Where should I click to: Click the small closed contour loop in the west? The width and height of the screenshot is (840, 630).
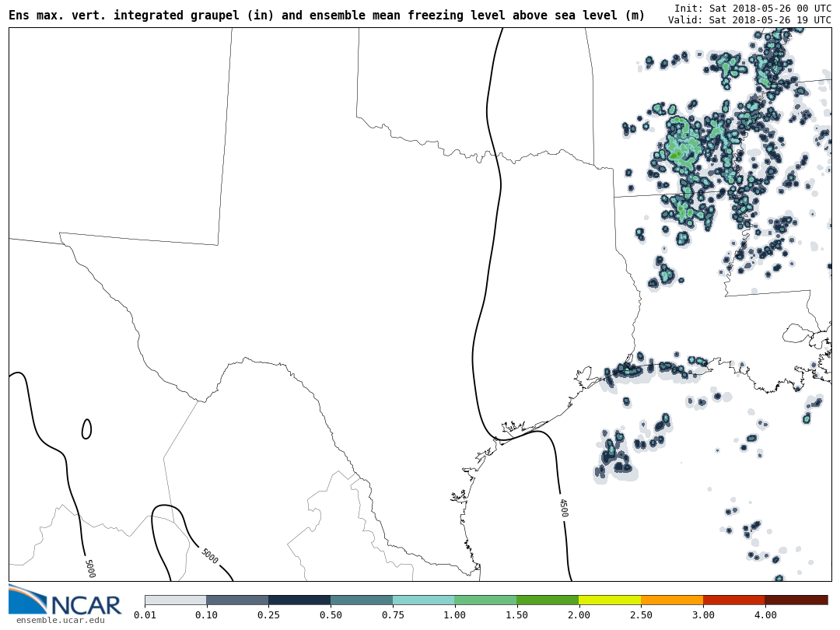point(86,429)
